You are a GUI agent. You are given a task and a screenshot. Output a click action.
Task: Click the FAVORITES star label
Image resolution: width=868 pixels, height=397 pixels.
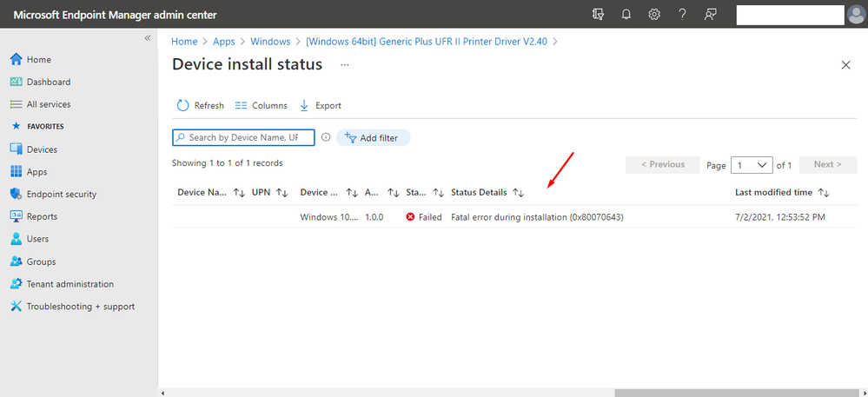tap(37, 126)
